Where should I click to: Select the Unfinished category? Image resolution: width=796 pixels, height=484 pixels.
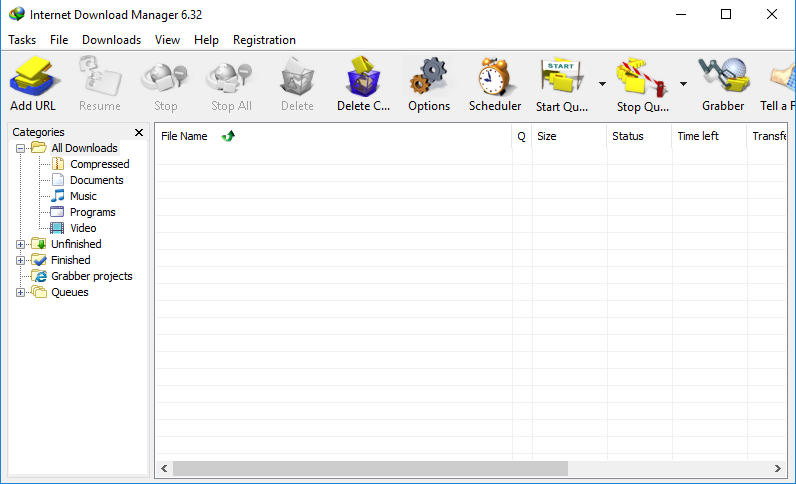coord(76,244)
